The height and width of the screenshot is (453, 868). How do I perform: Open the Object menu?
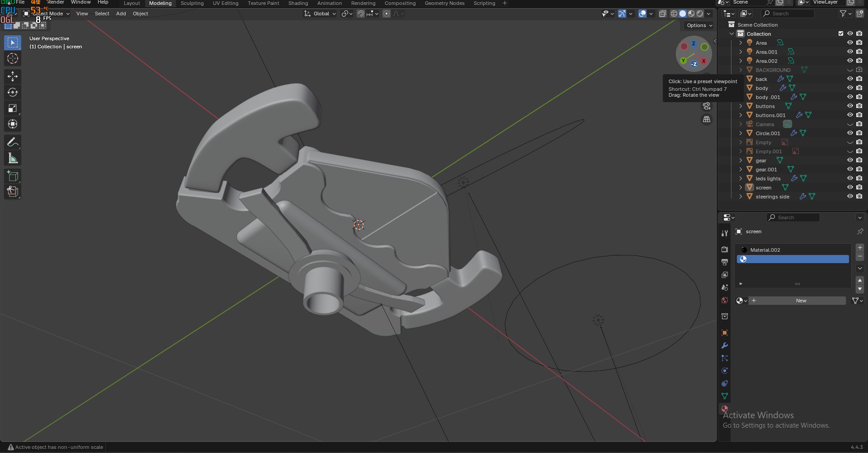pyautogui.click(x=140, y=14)
